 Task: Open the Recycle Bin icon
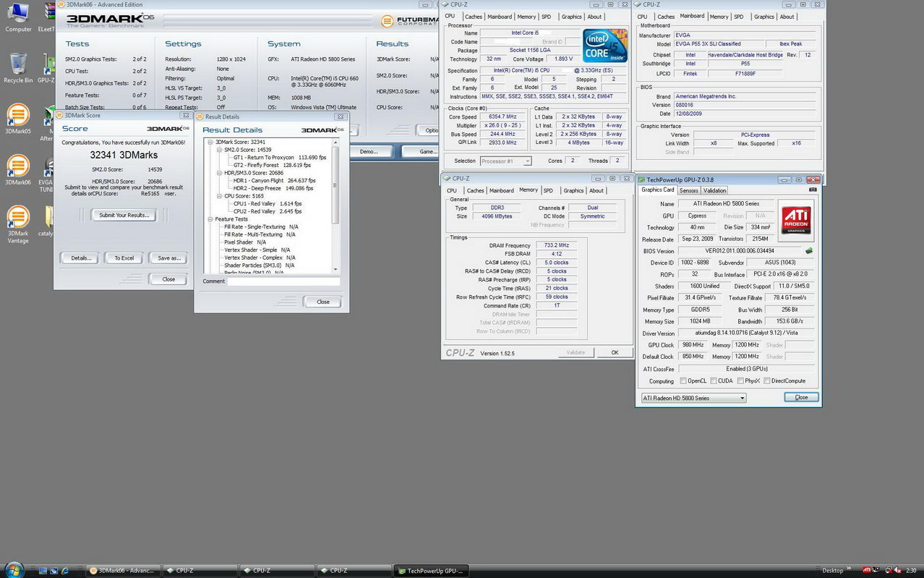pyautogui.click(x=18, y=67)
